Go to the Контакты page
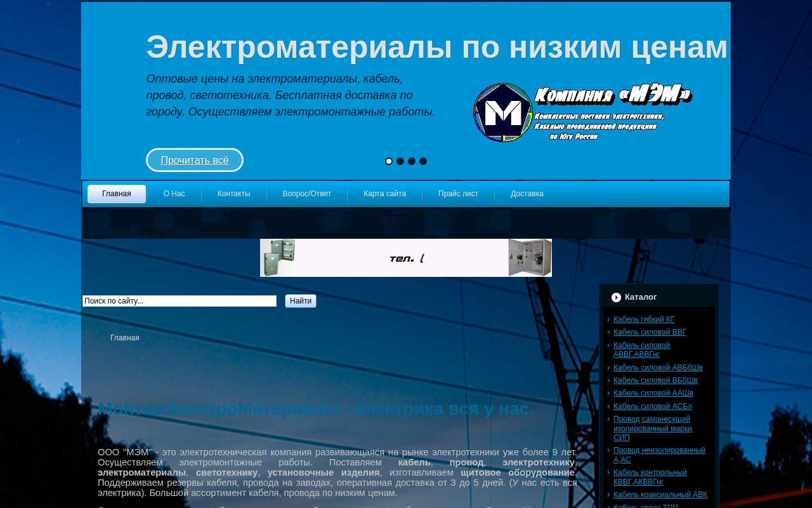This screenshot has height=508, width=812. pos(234,194)
